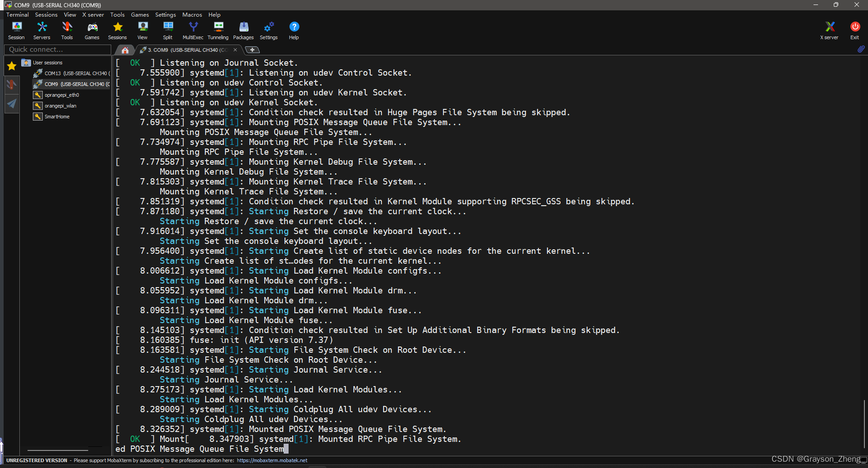
Task: Click the Split terminal toolbar button
Action: coord(168,31)
